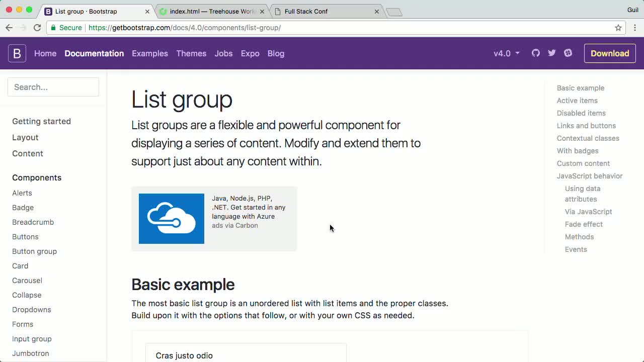This screenshot has height=362, width=644.
Task: Open Chrome's three-dot menu
Action: pos(635,28)
